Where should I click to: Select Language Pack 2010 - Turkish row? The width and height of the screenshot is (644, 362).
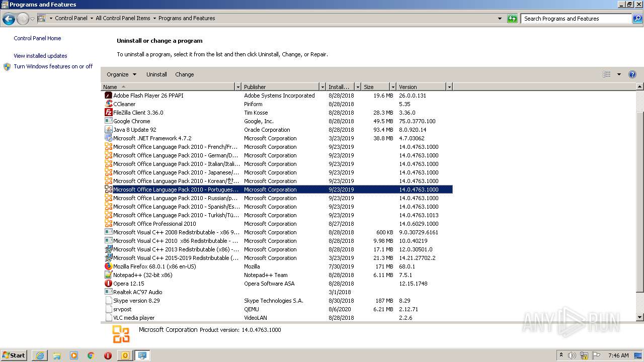278,215
